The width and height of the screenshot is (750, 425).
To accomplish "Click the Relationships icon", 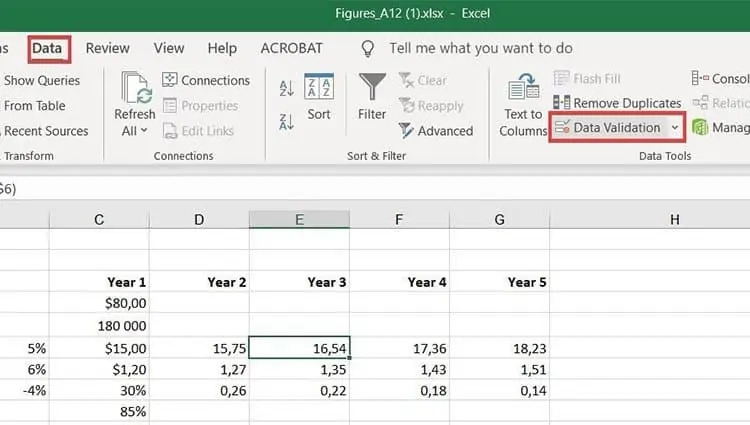I will click(x=701, y=102).
